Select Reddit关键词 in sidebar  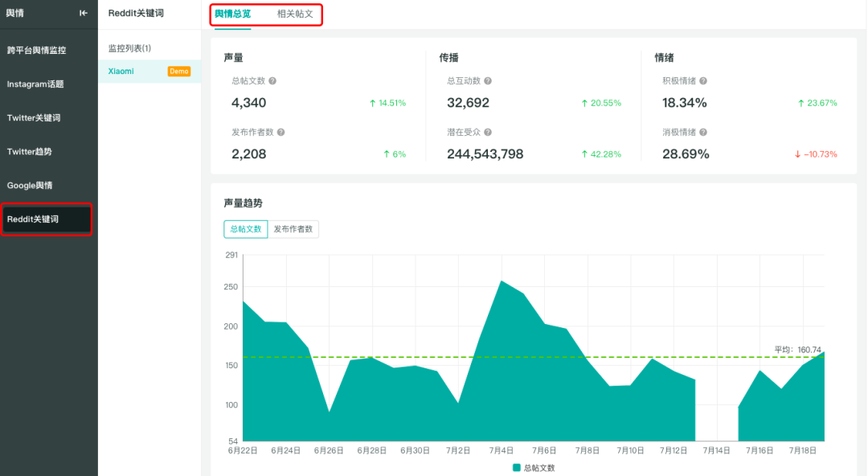point(47,220)
